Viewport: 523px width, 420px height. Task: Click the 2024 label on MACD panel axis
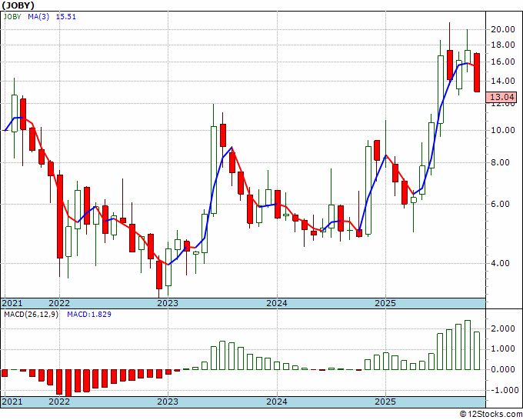click(277, 402)
